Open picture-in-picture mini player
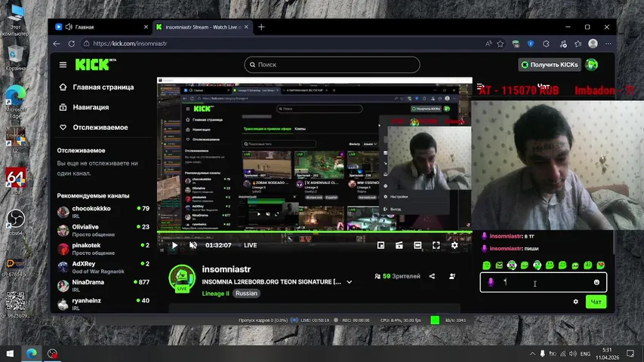The height and width of the screenshot is (362, 644). (381, 245)
